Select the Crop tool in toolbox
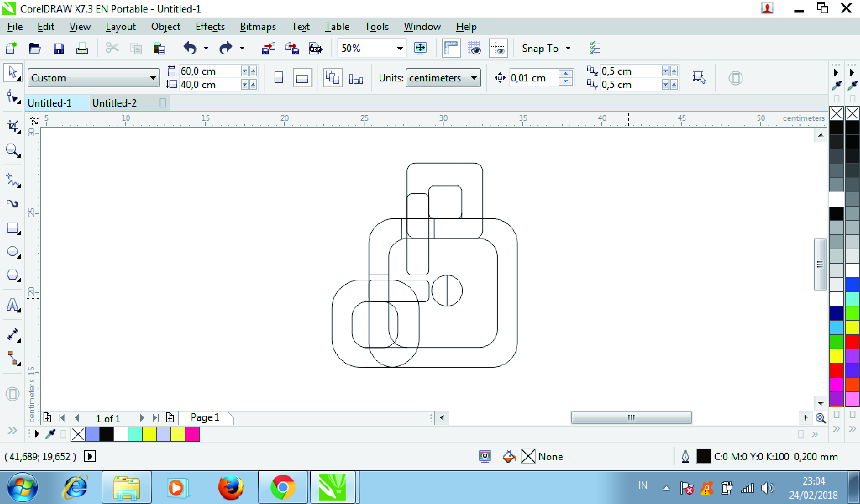The width and height of the screenshot is (860, 504). 13,126
